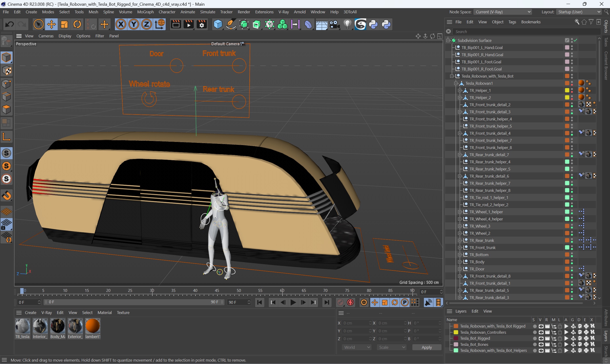610x364 pixels.
Task: Toggle sound playback icon
Action: pyautogui.click(x=428, y=302)
